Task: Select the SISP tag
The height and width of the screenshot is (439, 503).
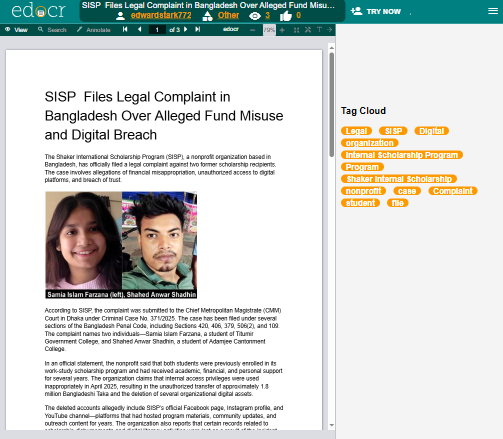Action: click(x=393, y=131)
